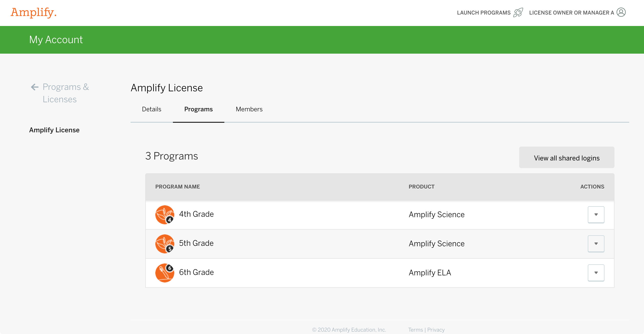Click the 5th Grade program icon
The height and width of the screenshot is (334, 644).
165,243
